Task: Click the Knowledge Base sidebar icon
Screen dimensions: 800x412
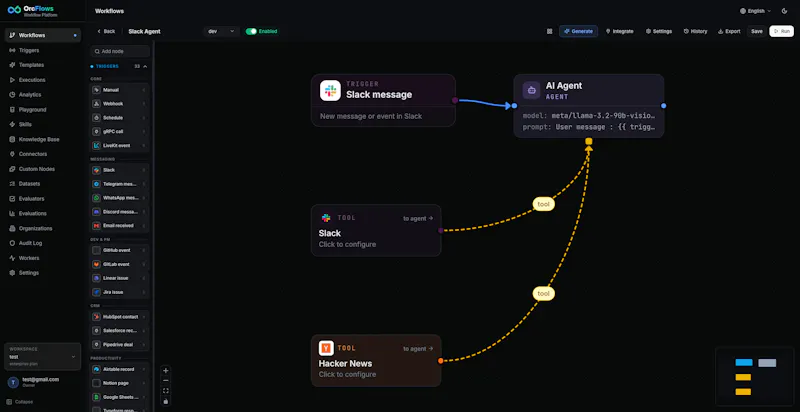Action: tap(12, 139)
